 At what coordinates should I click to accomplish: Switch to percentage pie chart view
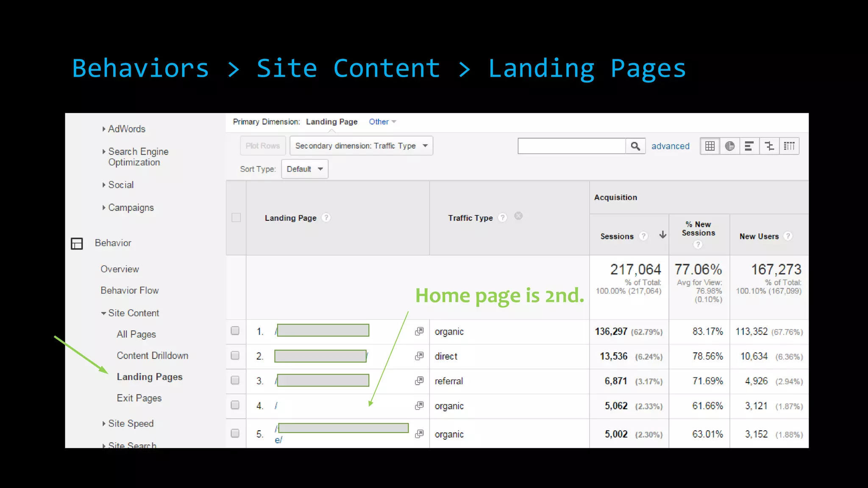coord(729,146)
